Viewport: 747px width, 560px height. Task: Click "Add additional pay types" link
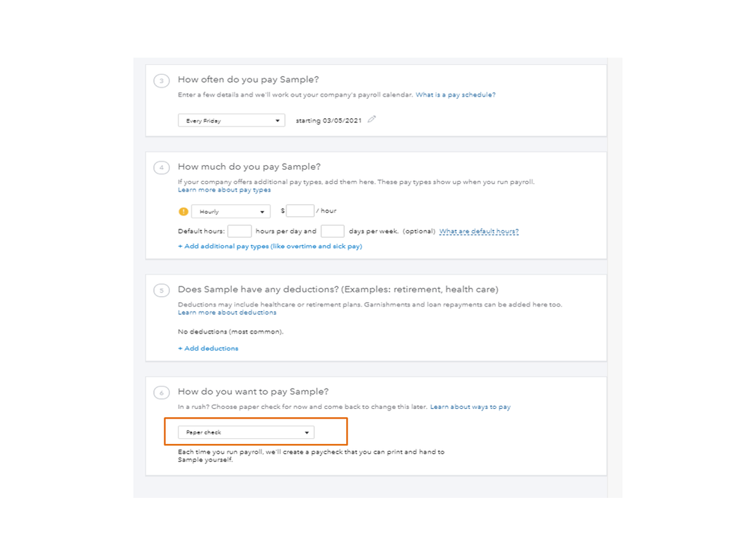pyautogui.click(x=270, y=246)
